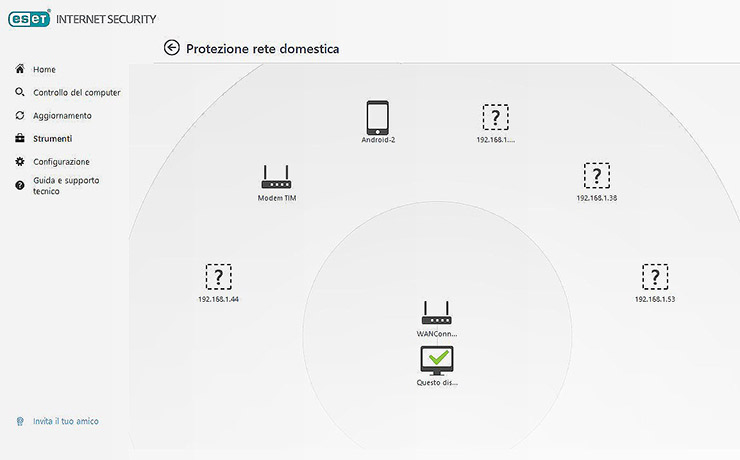Viewport: 740px width, 460px height.
Task: Click the Protezione rete domestica title
Action: click(x=262, y=49)
